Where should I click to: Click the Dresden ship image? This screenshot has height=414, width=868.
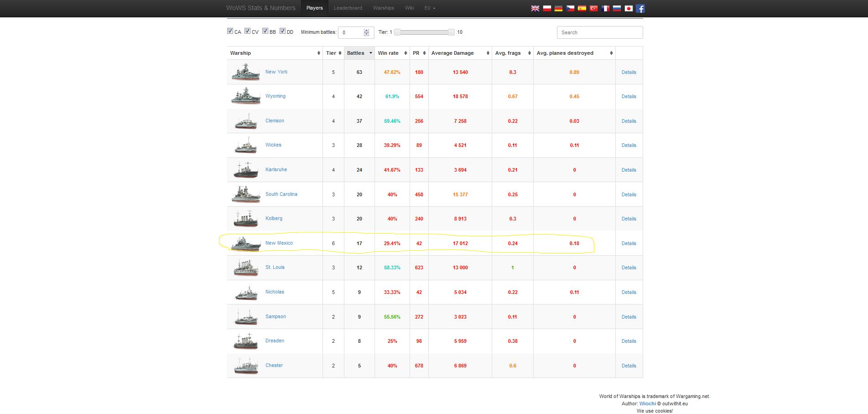(246, 341)
